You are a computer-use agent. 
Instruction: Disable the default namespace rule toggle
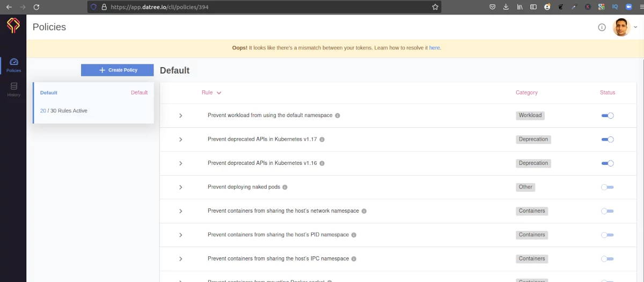[608, 115]
